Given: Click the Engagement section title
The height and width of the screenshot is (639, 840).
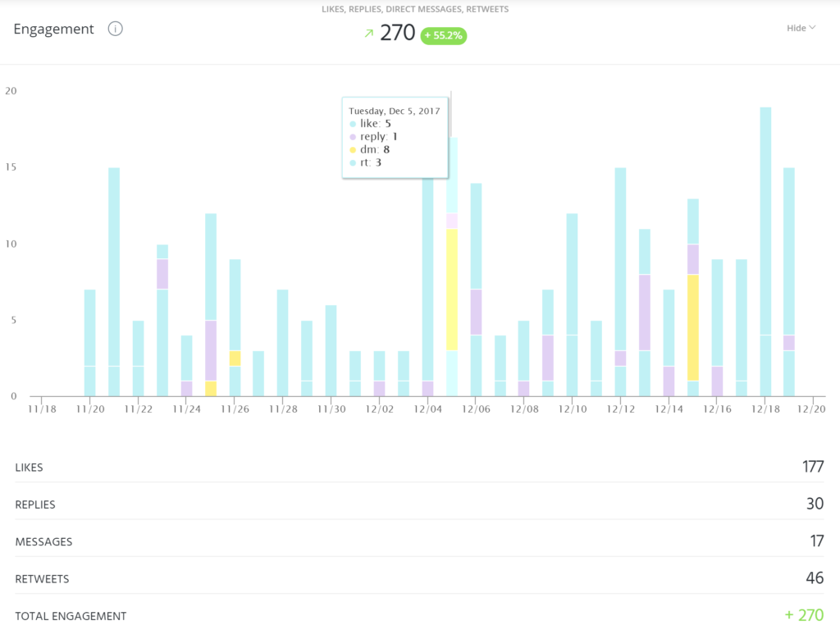Looking at the screenshot, I should point(53,29).
